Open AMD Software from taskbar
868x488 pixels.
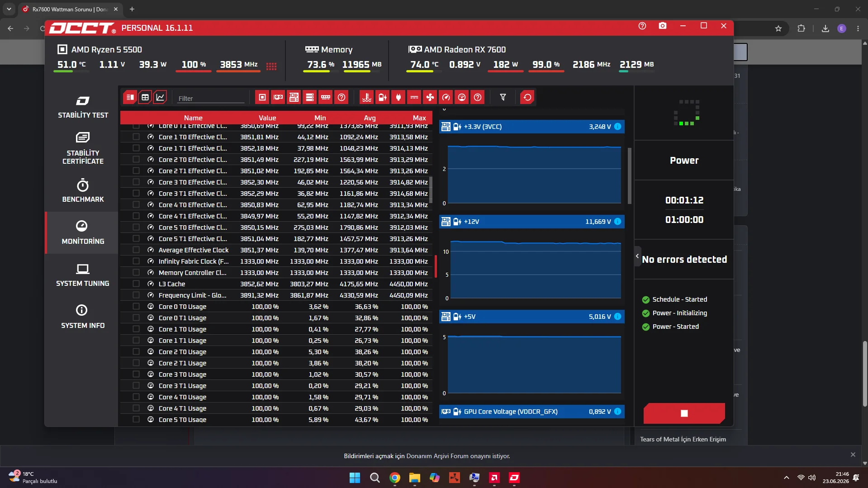click(x=494, y=478)
